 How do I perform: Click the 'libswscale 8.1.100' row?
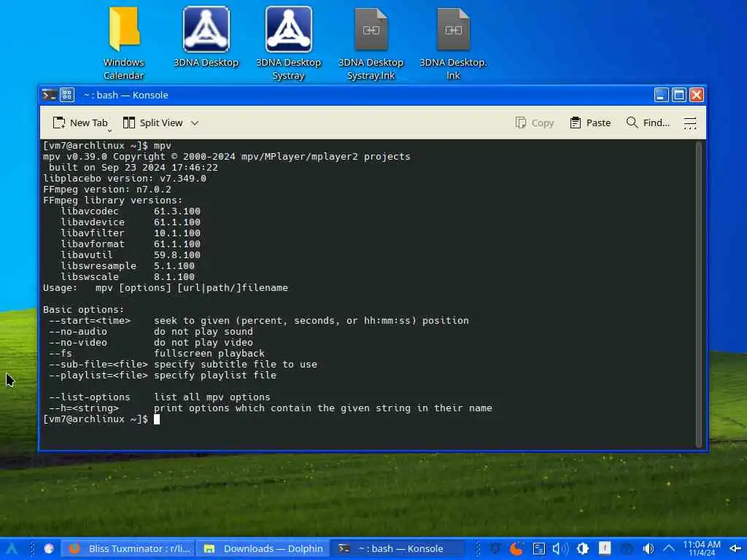(x=127, y=276)
